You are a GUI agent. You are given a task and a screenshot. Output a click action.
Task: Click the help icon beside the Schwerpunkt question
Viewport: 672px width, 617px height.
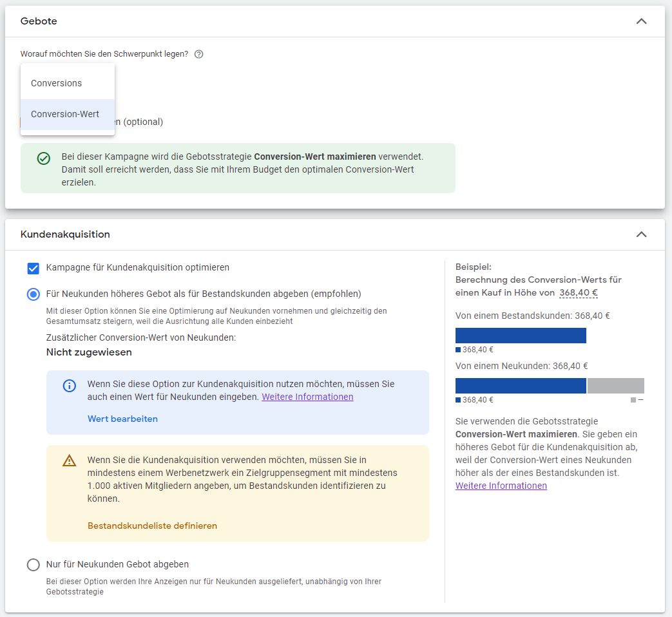click(x=198, y=54)
